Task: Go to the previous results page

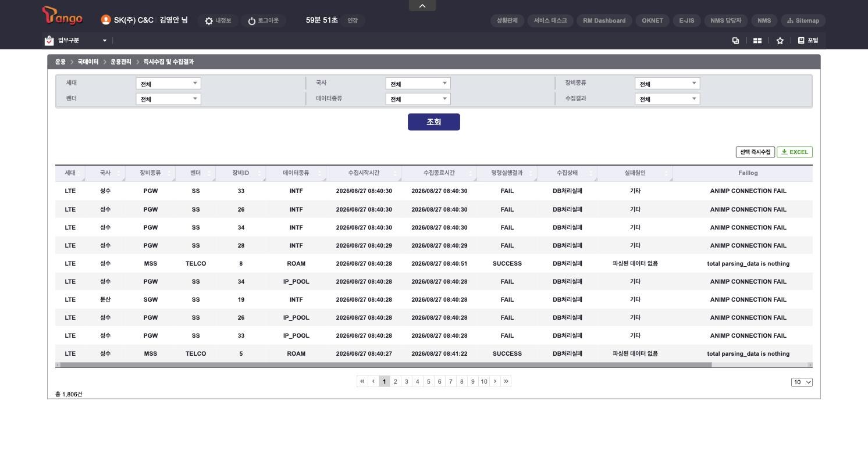Action: coord(373,381)
